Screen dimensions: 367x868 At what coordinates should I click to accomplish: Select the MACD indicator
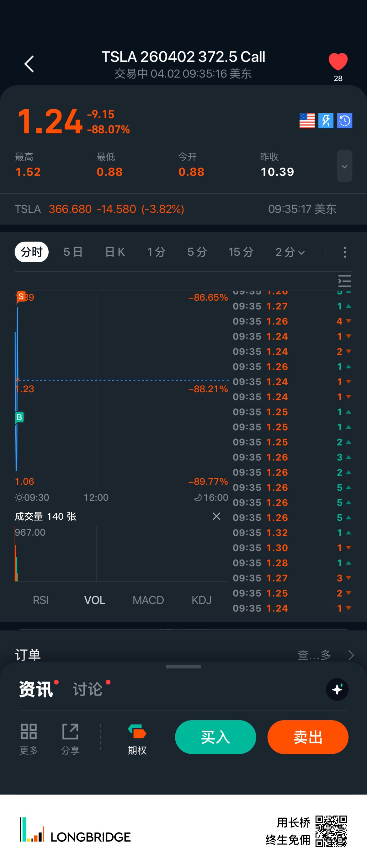tap(148, 600)
